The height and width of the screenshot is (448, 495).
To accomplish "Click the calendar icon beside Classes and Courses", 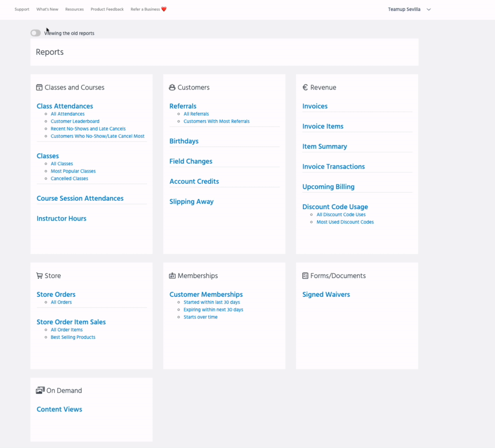I will click(39, 88).
